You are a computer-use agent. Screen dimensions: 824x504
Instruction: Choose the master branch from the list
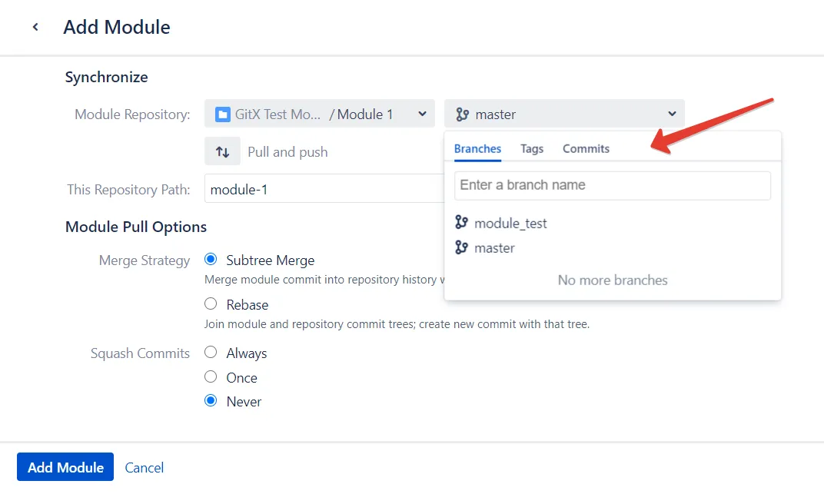click(494, 248)
